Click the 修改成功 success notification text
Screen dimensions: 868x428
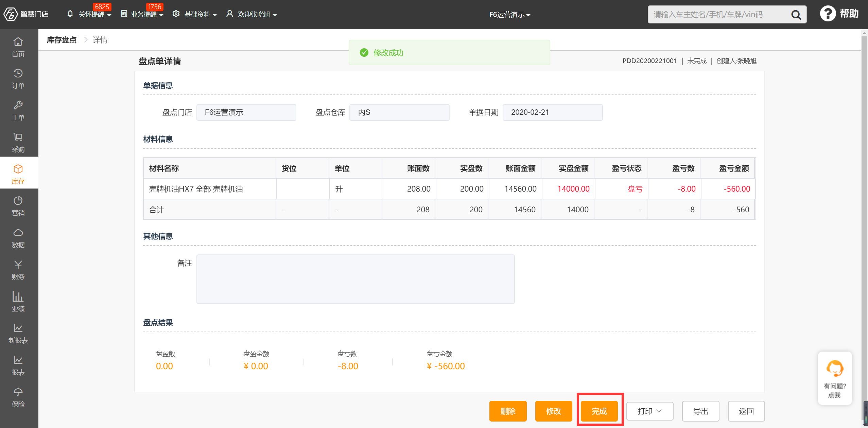(388, 53)
